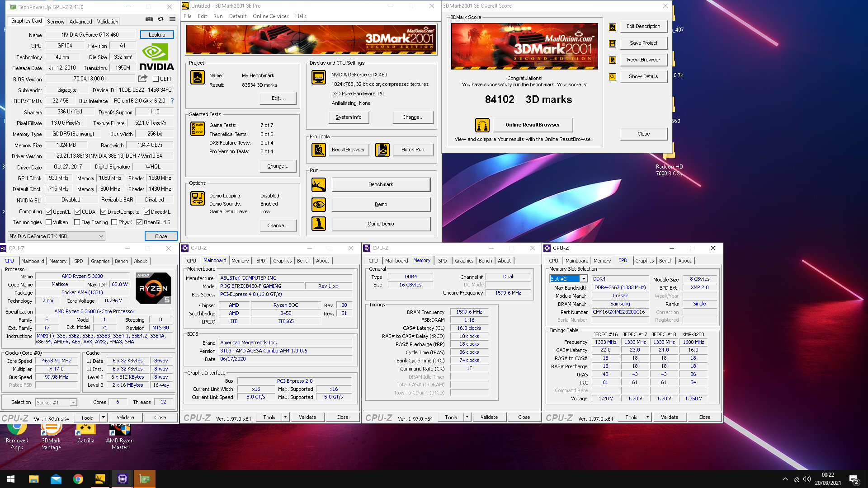The height and width of the screenshot is (488, 868).
Task: Click the Benchmark button
Action: coord(381,184)
